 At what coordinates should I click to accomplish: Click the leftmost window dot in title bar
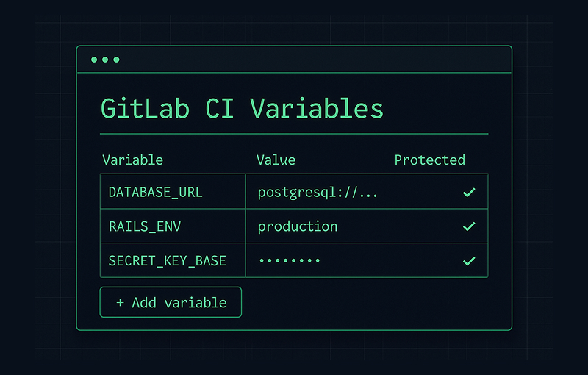[x=94, y=60]
